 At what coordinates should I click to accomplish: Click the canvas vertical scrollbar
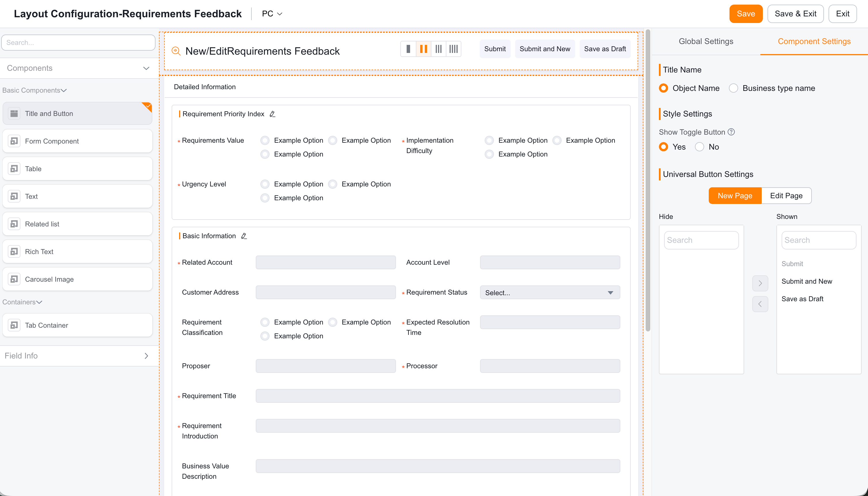pos(648,181)
